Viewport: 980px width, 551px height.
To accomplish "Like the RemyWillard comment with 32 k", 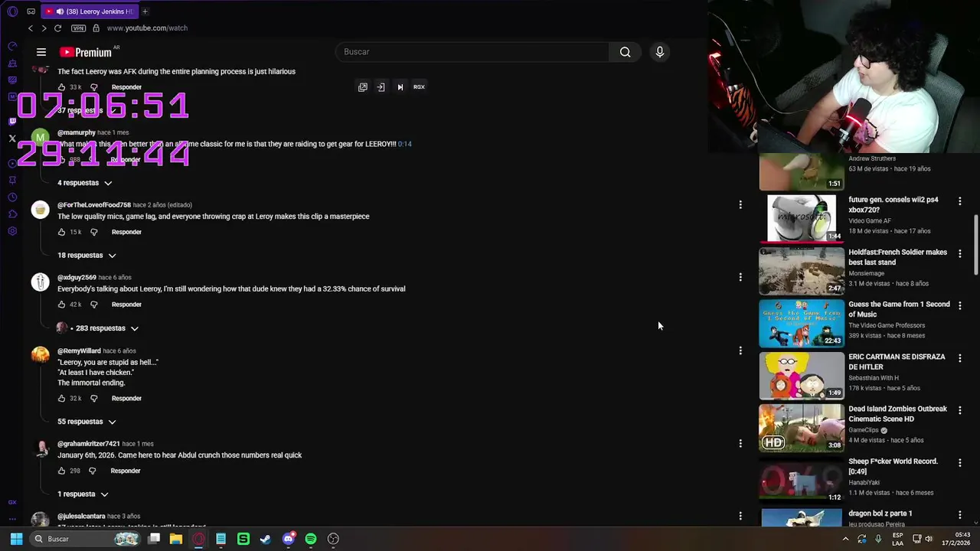I will pyautogui.click(x=62, y=399).
